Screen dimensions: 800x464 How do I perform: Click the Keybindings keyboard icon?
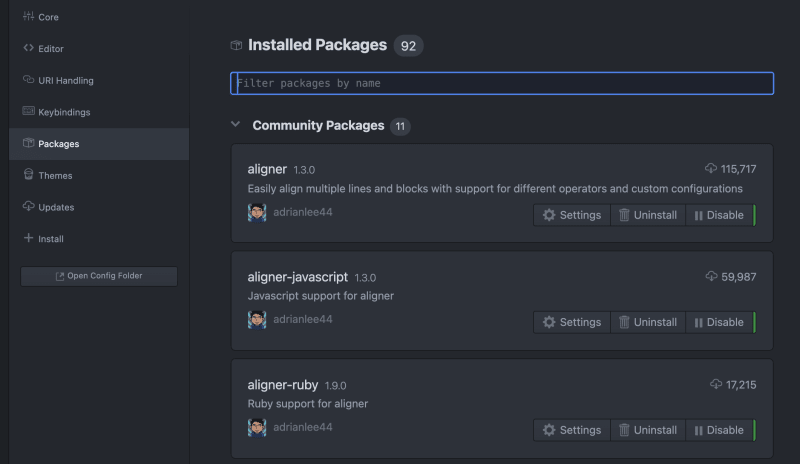[x=28, y=111]
